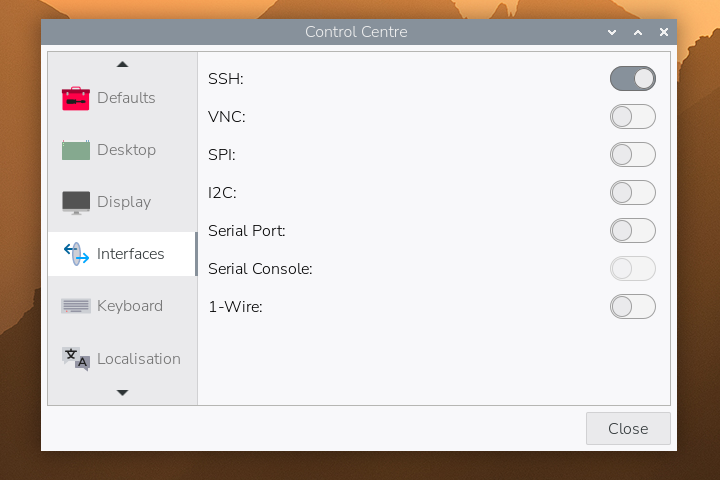Select the green Desktop icon
This screenshot has height=480, width=720.
[76, 150]
